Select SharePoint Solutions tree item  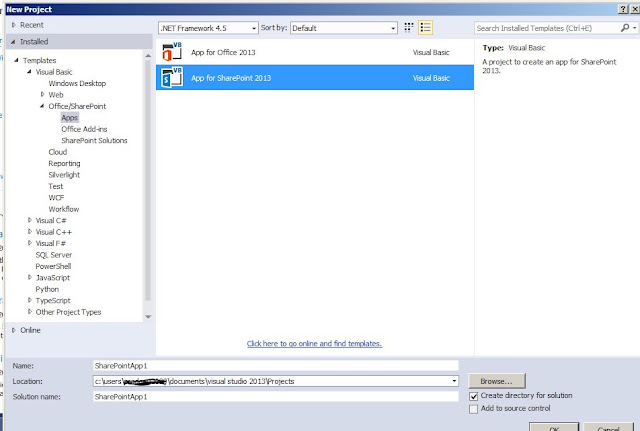tap(94, 140)
